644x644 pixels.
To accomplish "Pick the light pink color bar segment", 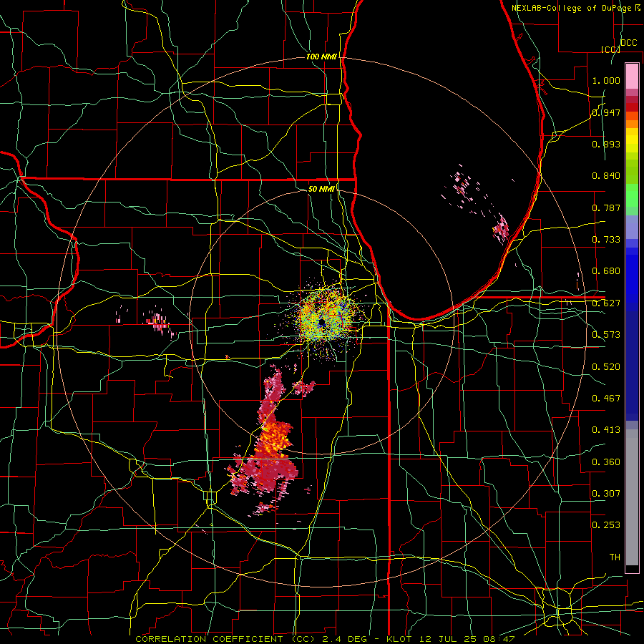I will click(x=632, y=76).
